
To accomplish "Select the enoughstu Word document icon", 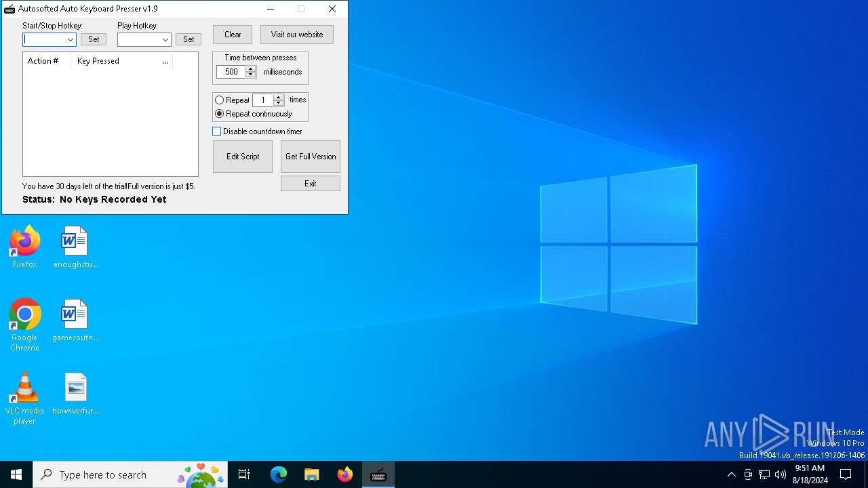I will click(75, 247).
